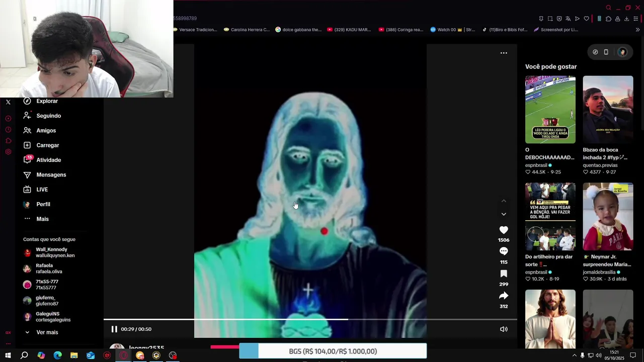Open the Carolina Herrera bookmark

246,30
